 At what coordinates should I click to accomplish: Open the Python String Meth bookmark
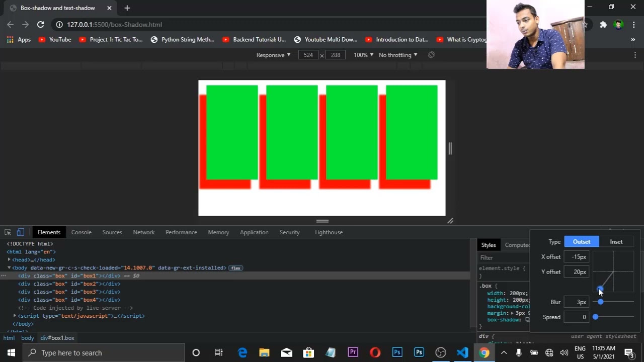pos(183,40)
